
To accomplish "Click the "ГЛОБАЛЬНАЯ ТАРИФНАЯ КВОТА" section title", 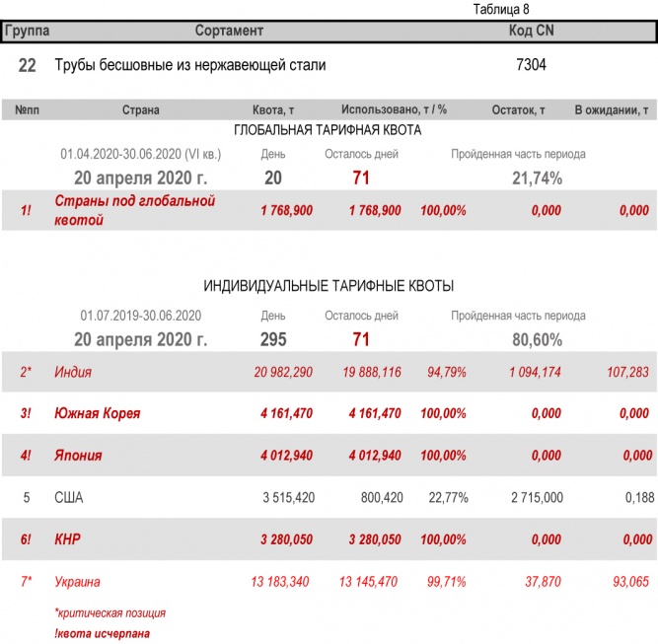I will pos(328,130).
